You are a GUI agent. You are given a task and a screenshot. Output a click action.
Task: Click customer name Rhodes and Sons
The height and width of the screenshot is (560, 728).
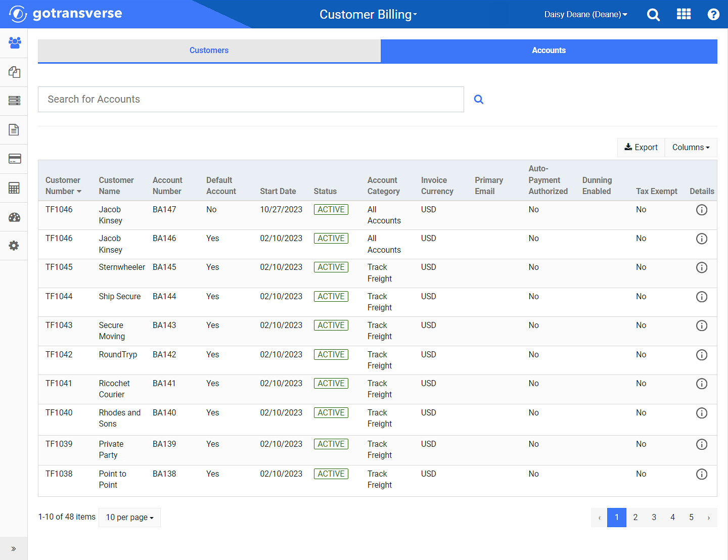tap(120, 418)
